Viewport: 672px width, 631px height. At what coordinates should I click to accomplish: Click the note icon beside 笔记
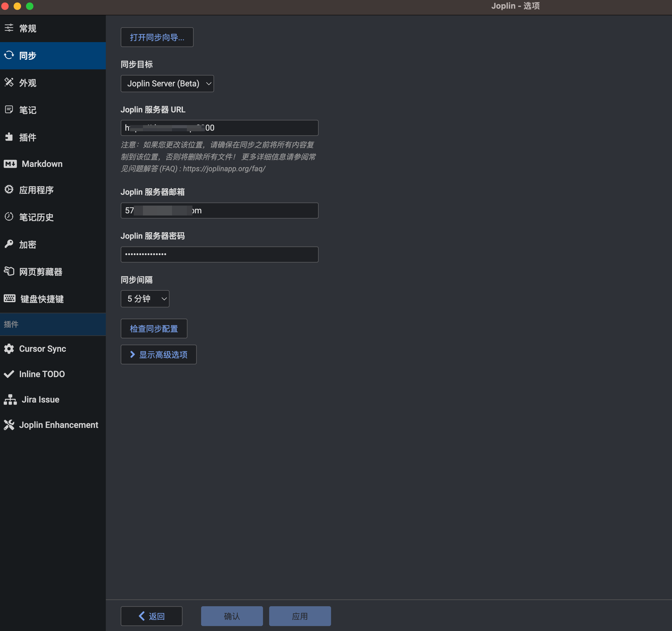tap(9, 110)
